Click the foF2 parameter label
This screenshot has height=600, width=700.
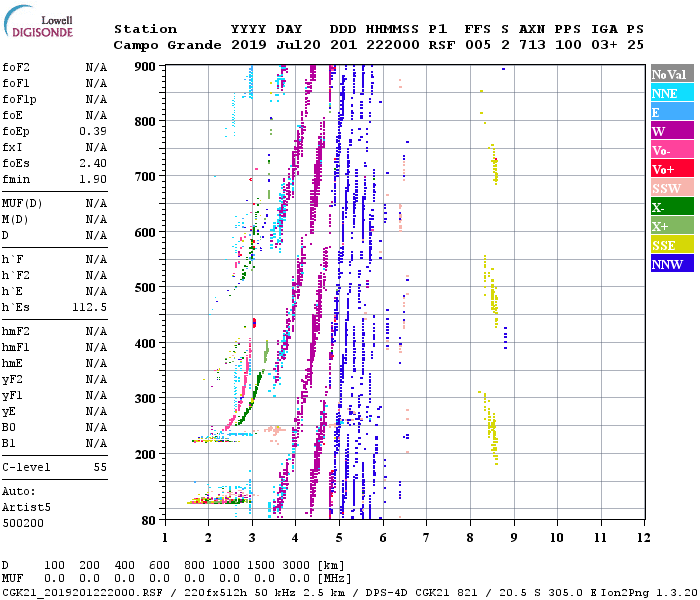[16, 67]
